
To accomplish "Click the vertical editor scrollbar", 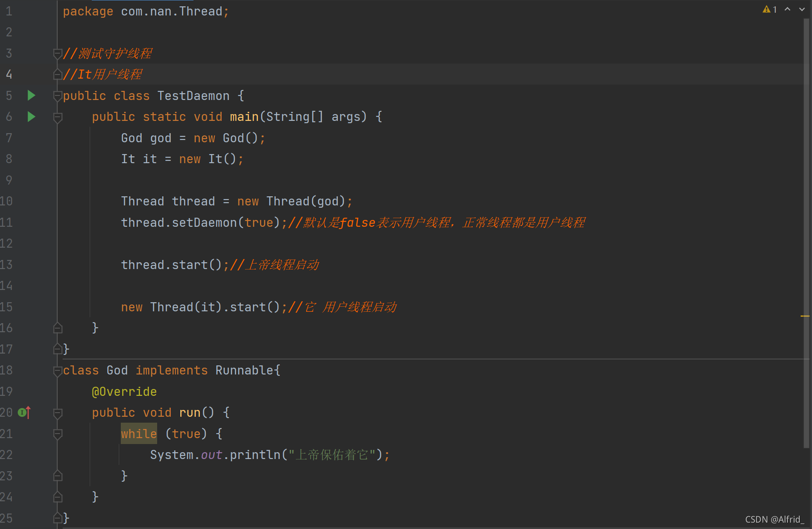I will coord(807,234).
